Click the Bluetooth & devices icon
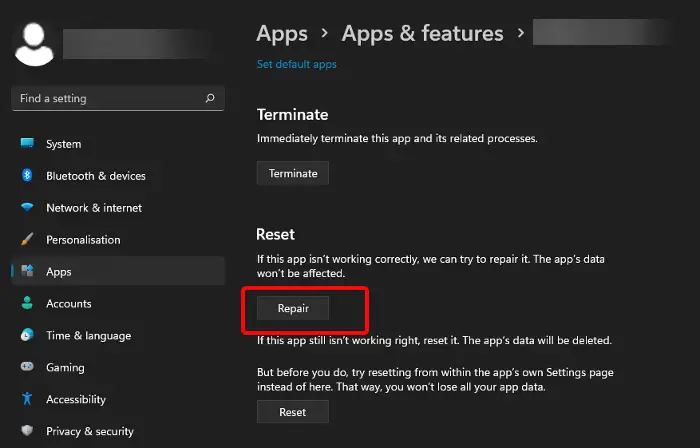Screen dimensions: 700x448 (27, 176)
